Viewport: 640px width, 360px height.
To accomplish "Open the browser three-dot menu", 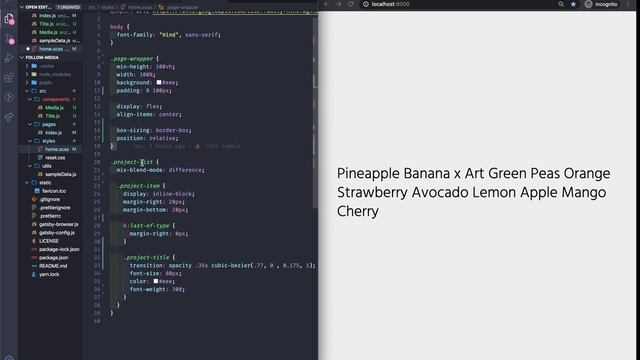I will [628, 4].
